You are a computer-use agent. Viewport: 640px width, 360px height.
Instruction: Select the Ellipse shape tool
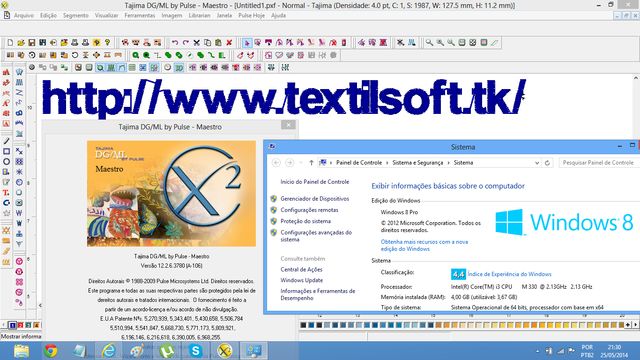[x=6, y=162]
